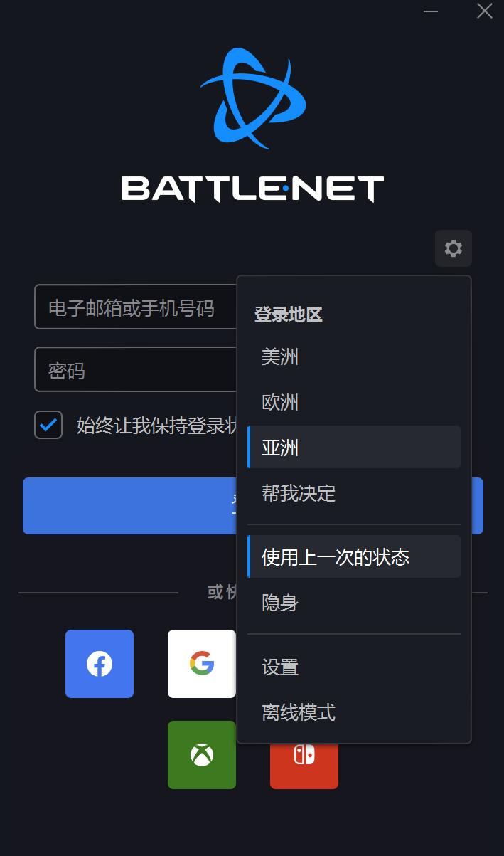Sign in with Google
This screenshot has height=856, width=504.
[201, 663]
